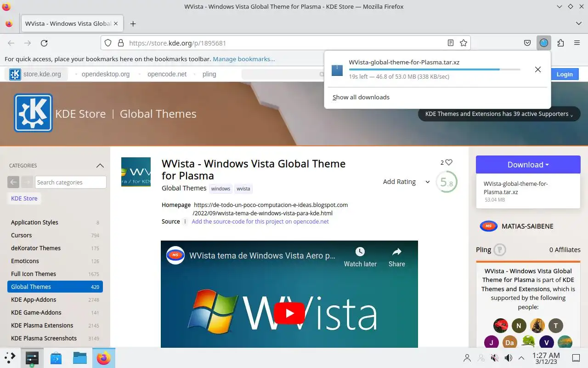This screenshot has height=368, width=588.
Task: Expand hidden system tray icons
Action: (x=521, y=357)
